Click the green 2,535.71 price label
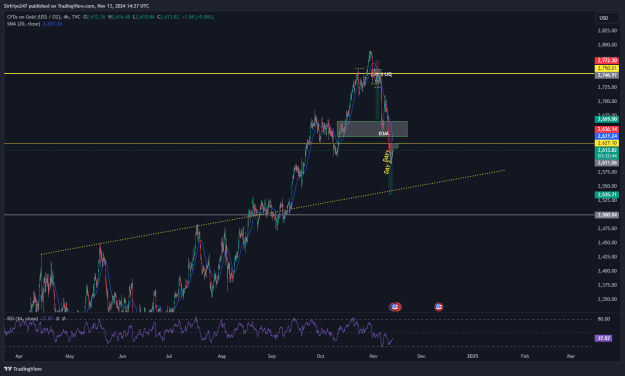This screenshot has width=625, height=376. click(x=607, y=195)
